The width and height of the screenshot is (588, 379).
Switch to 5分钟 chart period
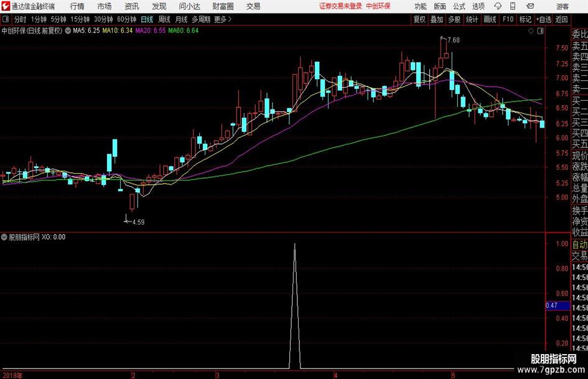coord(58,19)
